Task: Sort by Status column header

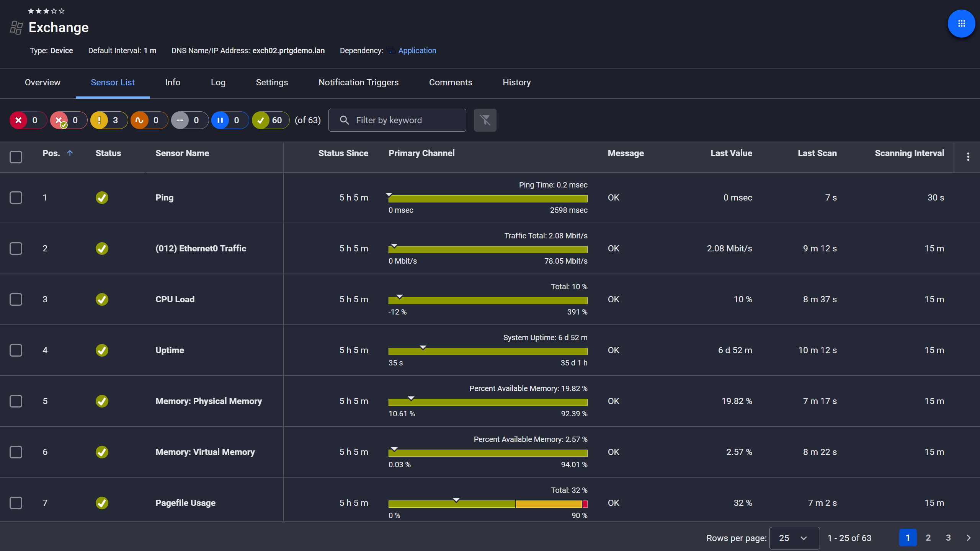Action: pyautogui.click(x=108, y=153)
